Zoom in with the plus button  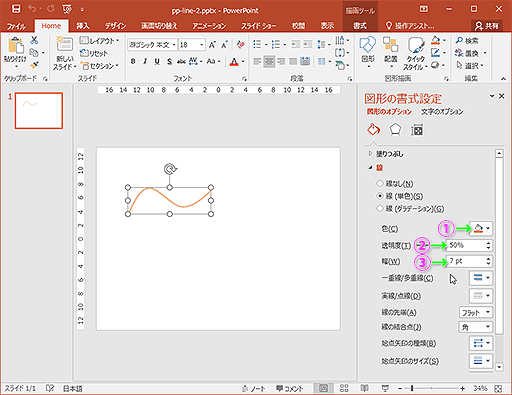click(462, 388)
